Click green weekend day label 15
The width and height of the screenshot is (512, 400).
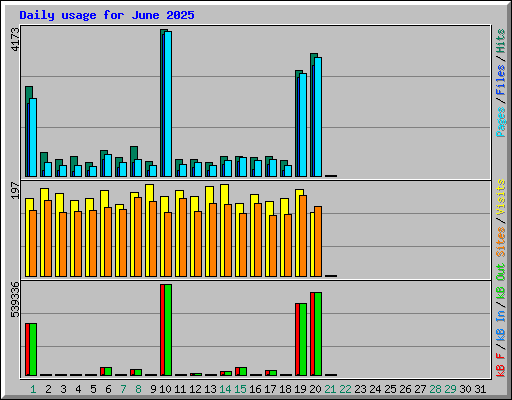click(240, 389)
